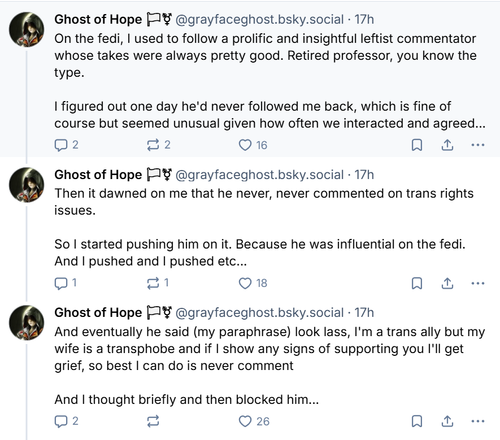Like the second post with 18 likes
This screenshot has width=500, height=440.
point(253,283)
